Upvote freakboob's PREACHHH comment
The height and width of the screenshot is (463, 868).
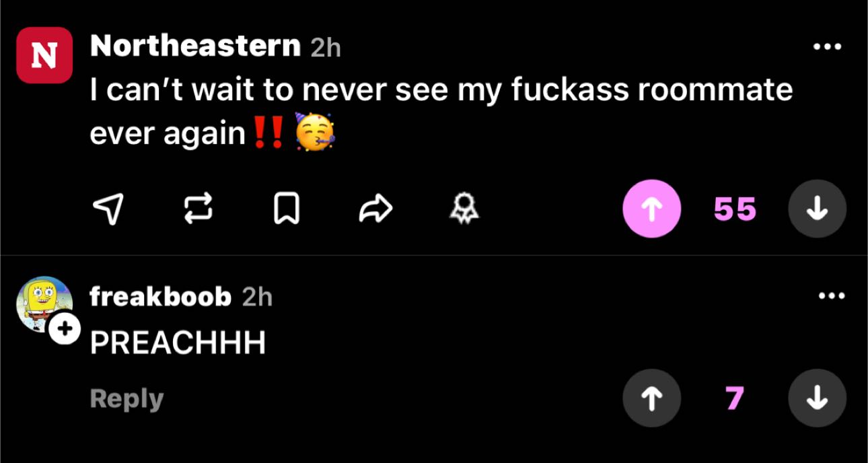pyautogui.click(x=651, y=398)
